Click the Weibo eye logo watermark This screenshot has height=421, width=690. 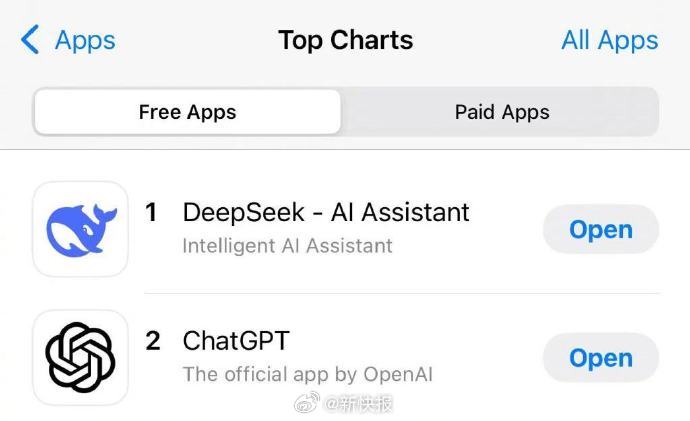pos(307,403)
